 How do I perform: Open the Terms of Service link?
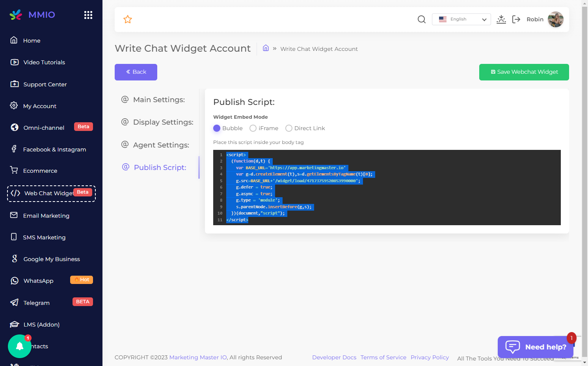pyautogui.click(x=383, y=357)
